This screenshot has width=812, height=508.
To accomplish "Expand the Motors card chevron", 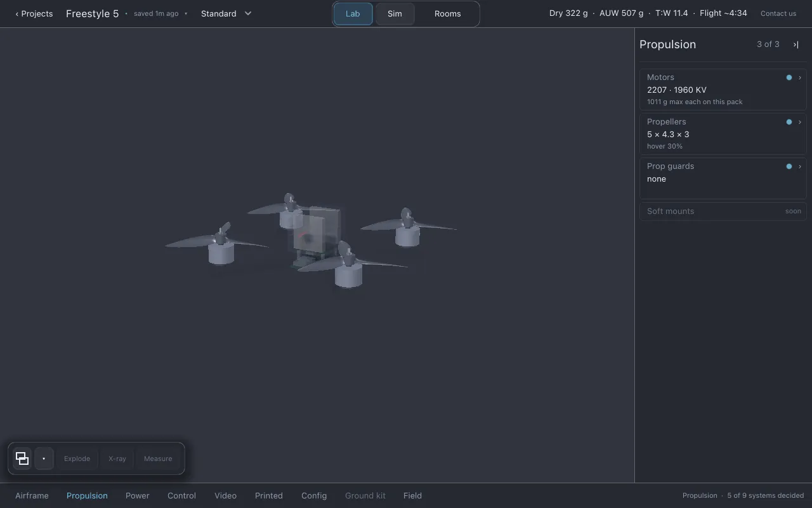I will coord(800,77).
